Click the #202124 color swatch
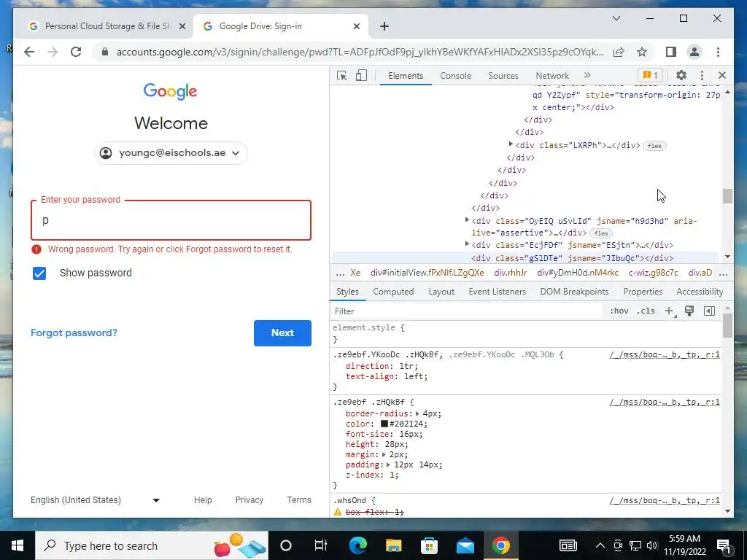The width and height of the screenshot is (747, 560). click(x=384, y=424)
